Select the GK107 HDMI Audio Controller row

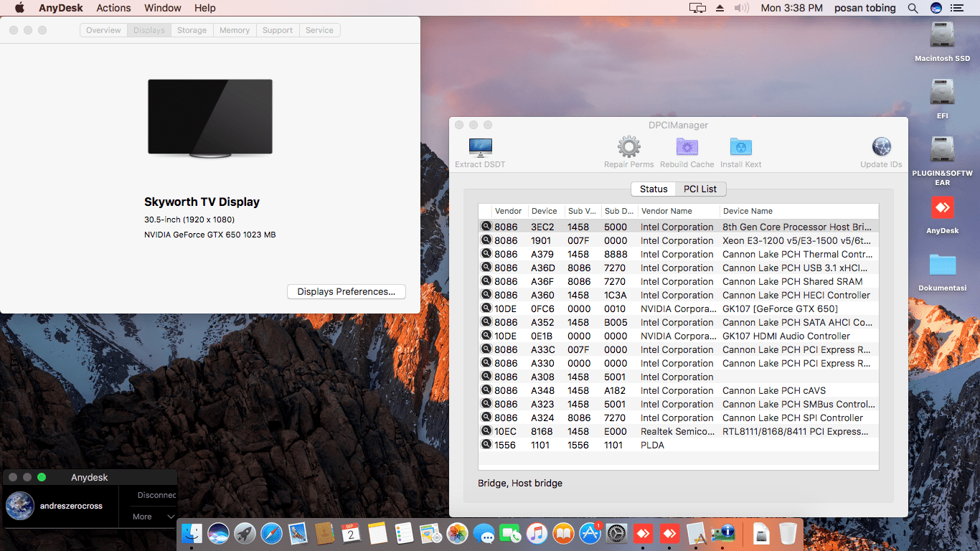tap(678, 336)
